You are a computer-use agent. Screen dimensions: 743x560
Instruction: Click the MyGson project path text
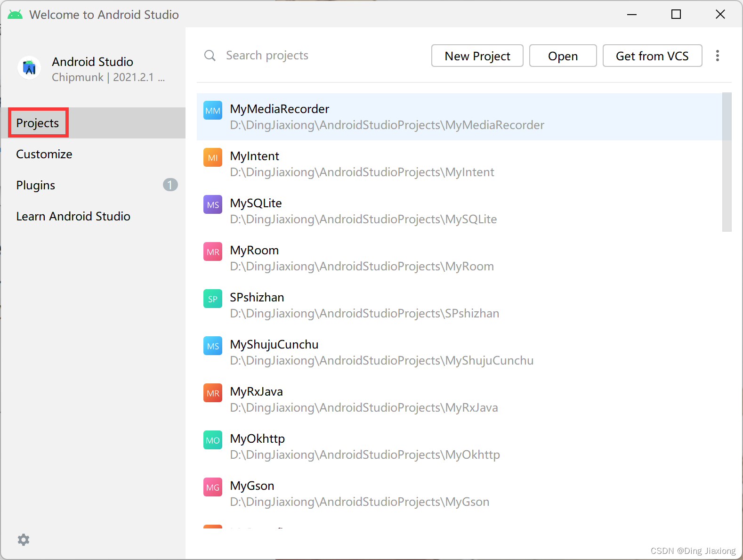pyautogui.click(x=360, y=502)
